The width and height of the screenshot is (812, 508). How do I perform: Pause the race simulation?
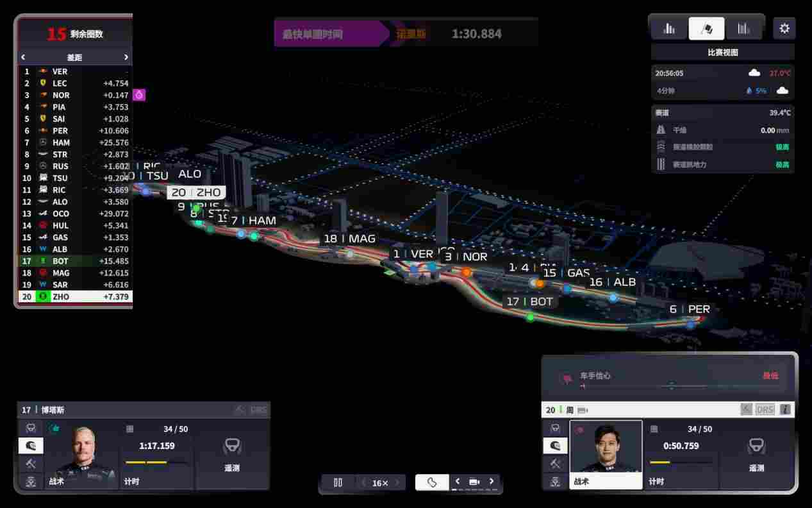[338, 482]
